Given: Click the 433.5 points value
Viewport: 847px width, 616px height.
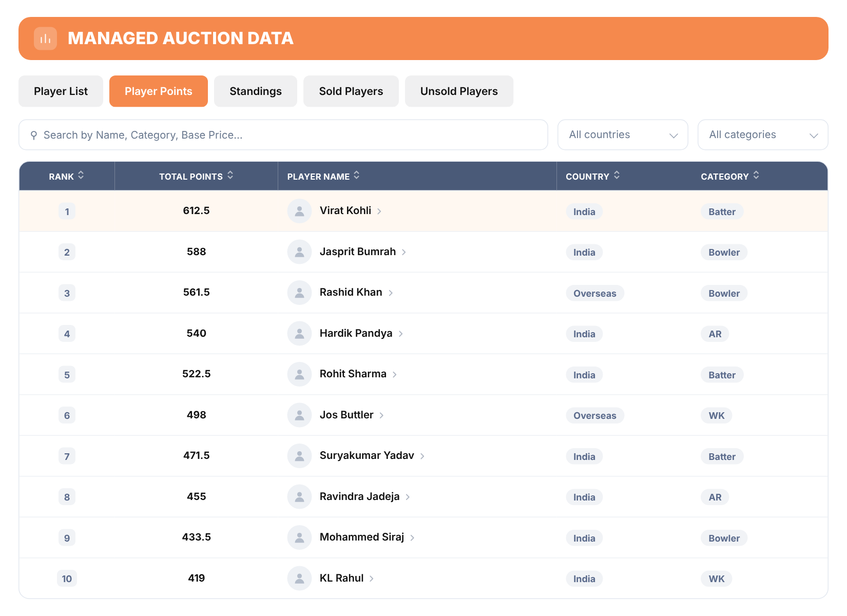Looking at the screenshot, I should [x=196, y=537].
